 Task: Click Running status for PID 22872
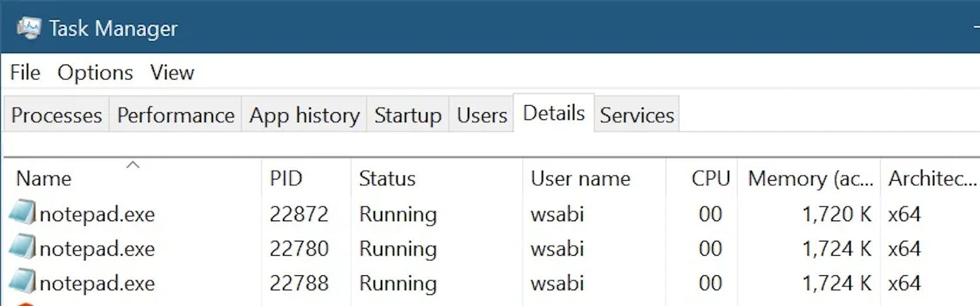(x=398, y=214)
